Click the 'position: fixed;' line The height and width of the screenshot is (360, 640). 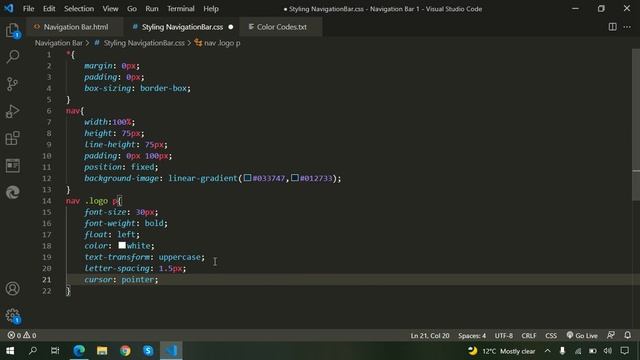coord(121,167)
